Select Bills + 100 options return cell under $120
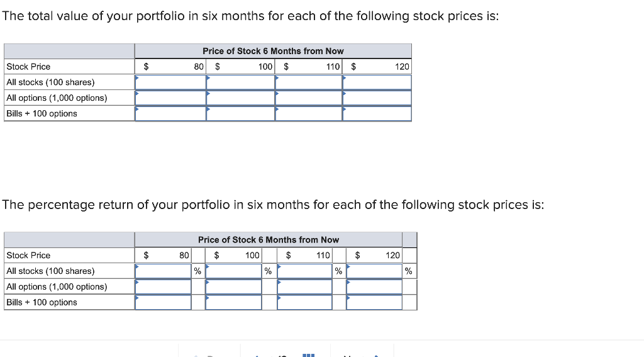Image resolution: width=644 pixels, height=357 pixels. pos(374,302)
